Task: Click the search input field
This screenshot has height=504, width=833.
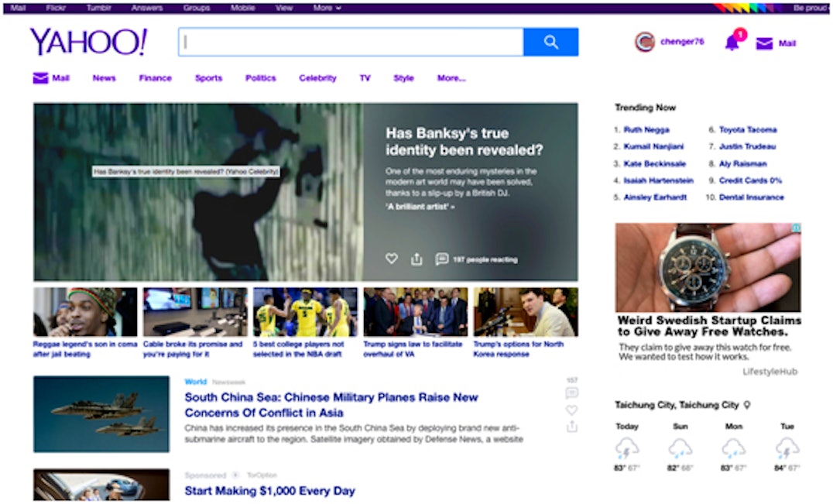Action: pyautogui.click(x=351, y=42)
